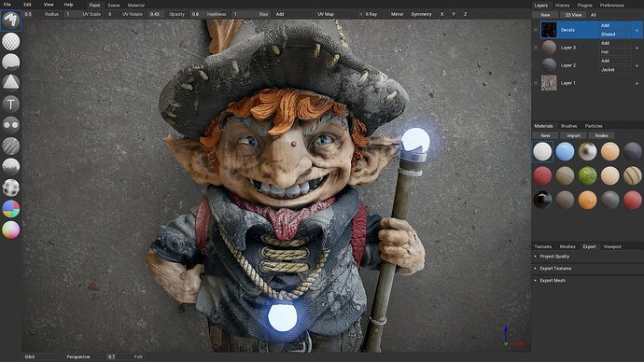Select the Blur tool striped sphere
The image size is (644, 362).
[x=10, y=146]
